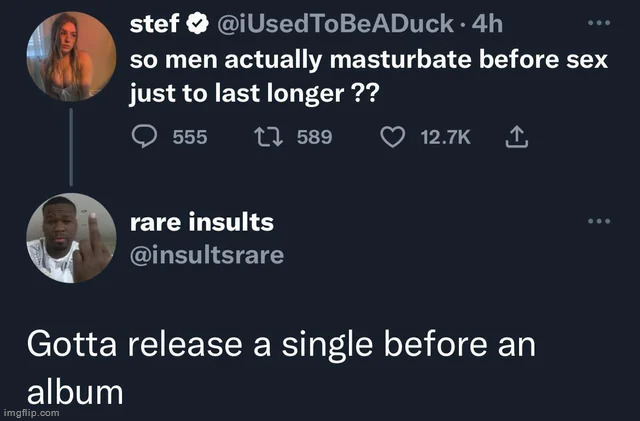Click the 589 retweet count

coord(315,137)
